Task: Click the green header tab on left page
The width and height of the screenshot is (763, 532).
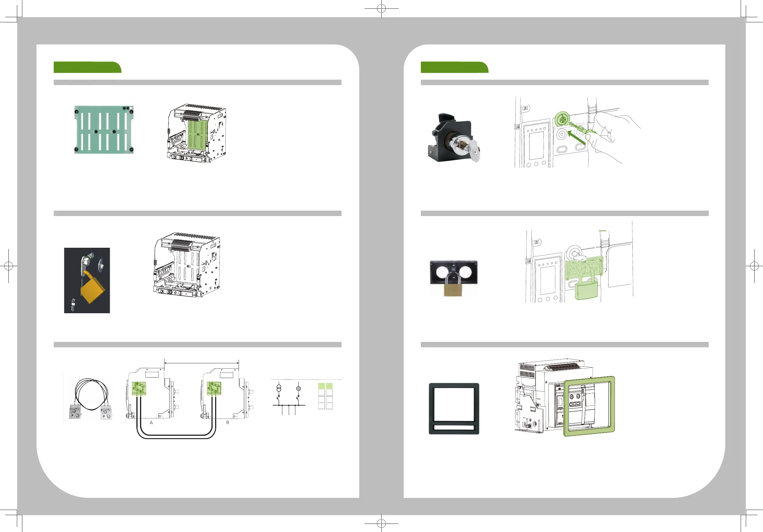Action: coord(87,67)
